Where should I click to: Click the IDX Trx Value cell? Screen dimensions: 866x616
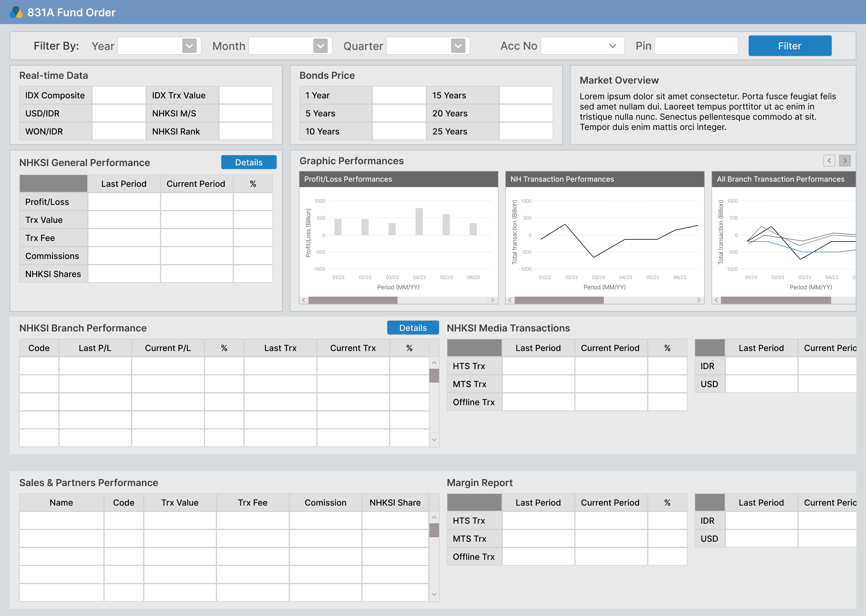tap(246, 95)
